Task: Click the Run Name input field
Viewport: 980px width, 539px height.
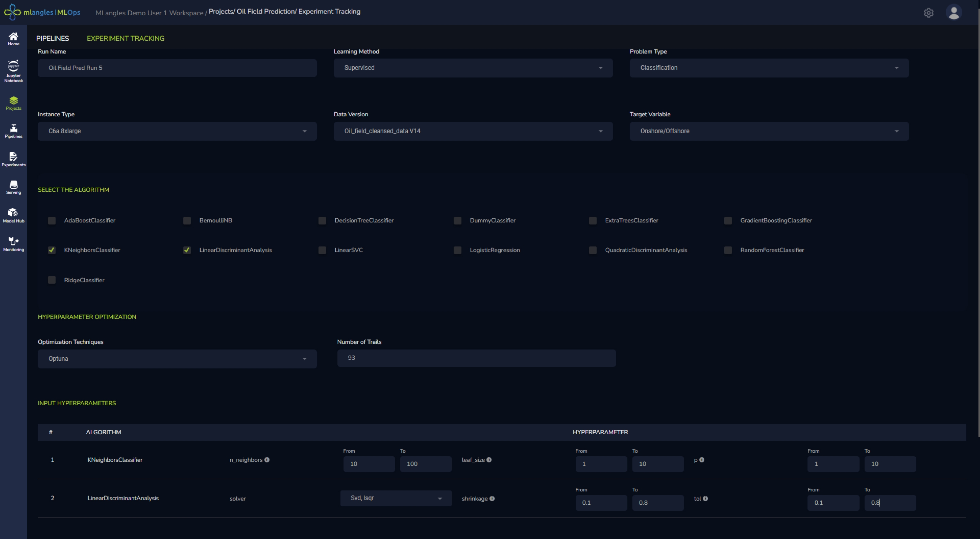Action: coord(177,68)
